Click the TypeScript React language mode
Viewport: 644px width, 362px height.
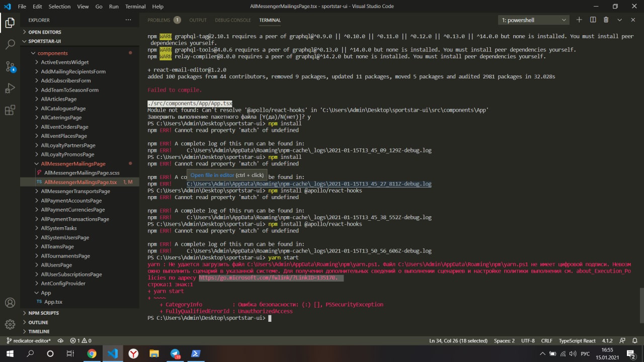coord(577,340)
